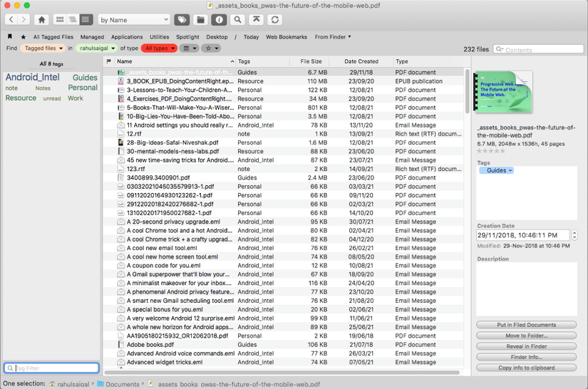This screenshot has width=588, height=389.
Task: Open the star rating filter dropdown
Action: tap(211, 48)
